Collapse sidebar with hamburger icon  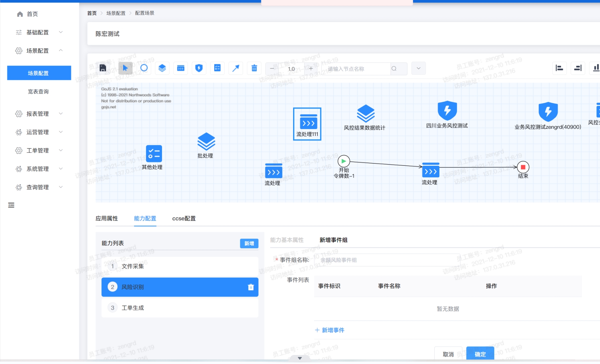coord(11,205)
